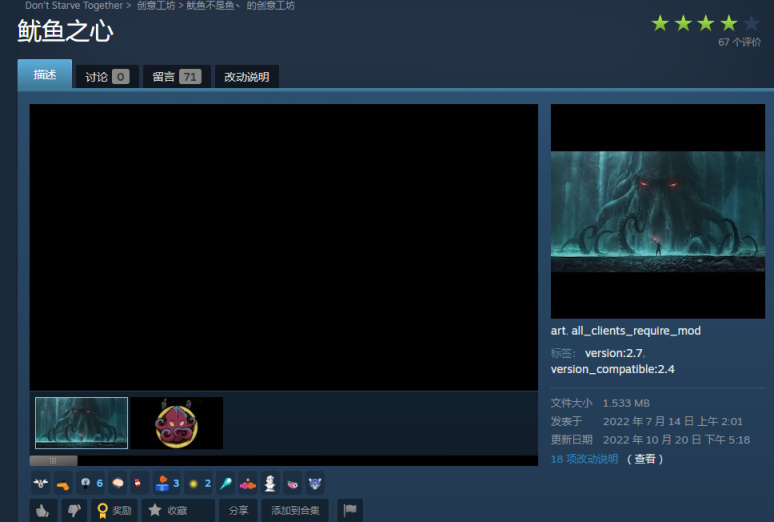Open the author's 鱿鱼不是鱼 workshop breadcrumb link
Viewport: 774px width, 522px height.
coord(240,5)
